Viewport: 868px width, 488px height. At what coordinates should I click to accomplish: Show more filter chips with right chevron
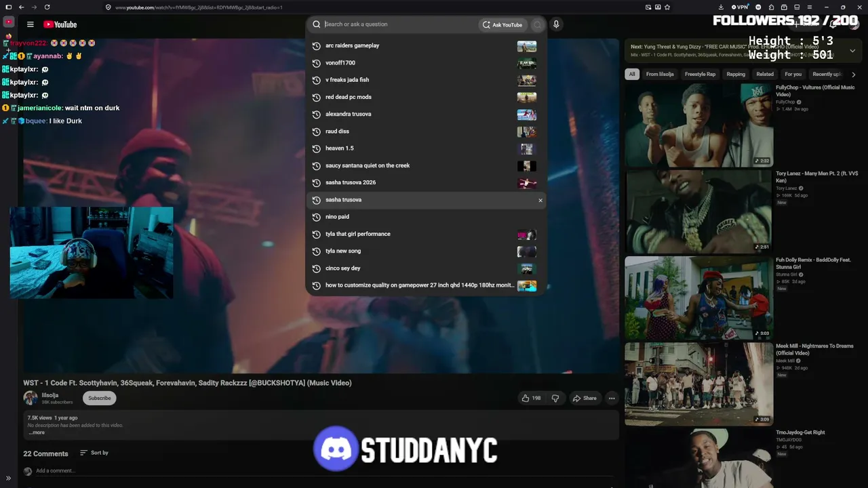click(x=853, y=75)
